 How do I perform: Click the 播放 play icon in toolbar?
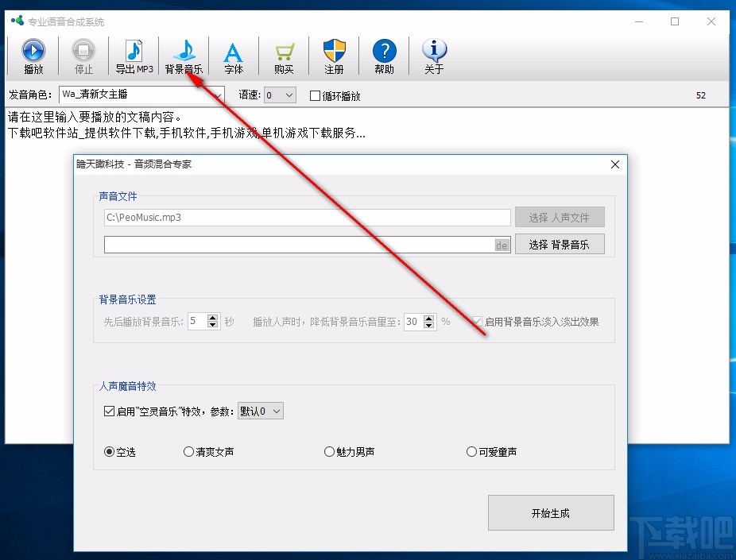click(33, 56)
